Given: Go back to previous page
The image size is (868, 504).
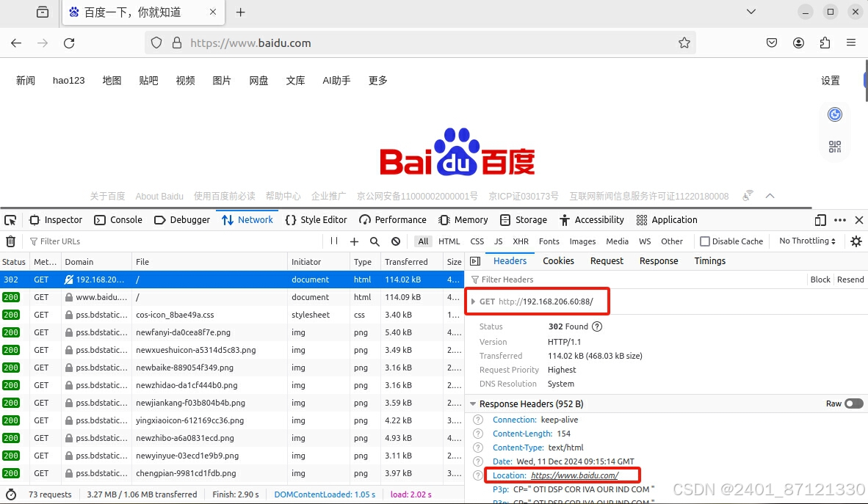Looking at the screenshot, I should coord(16,43).
